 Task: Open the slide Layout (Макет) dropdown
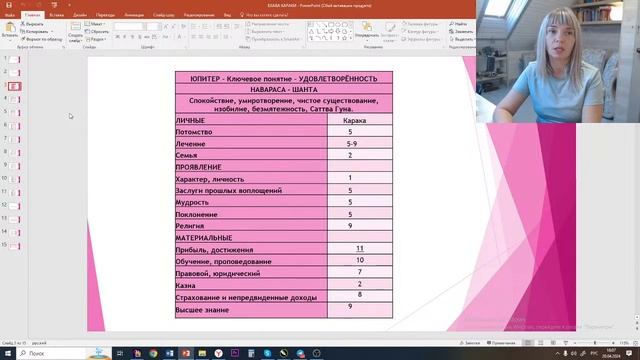95,24
